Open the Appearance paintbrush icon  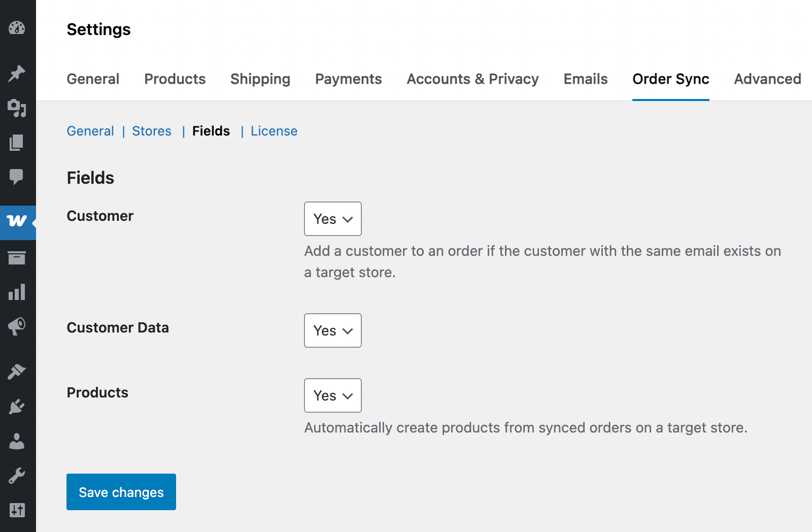pyautogui.click(x=17, y=372)
